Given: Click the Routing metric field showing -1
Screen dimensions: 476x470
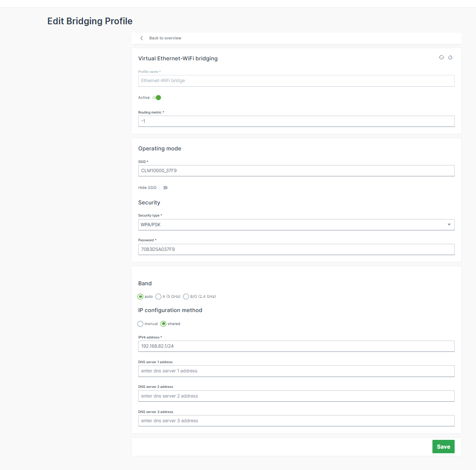Looking at the screenshot, I should (x=296, y=121).
